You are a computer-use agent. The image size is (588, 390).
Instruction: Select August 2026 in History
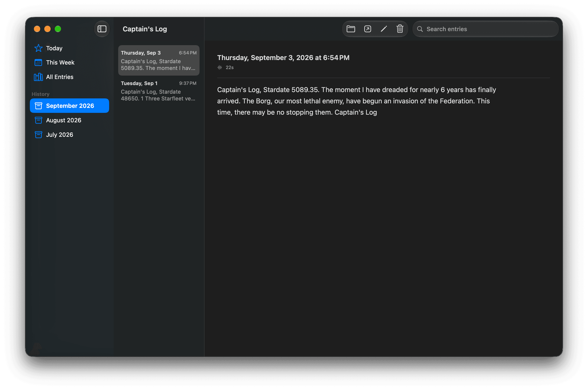[x=69, y=120]
